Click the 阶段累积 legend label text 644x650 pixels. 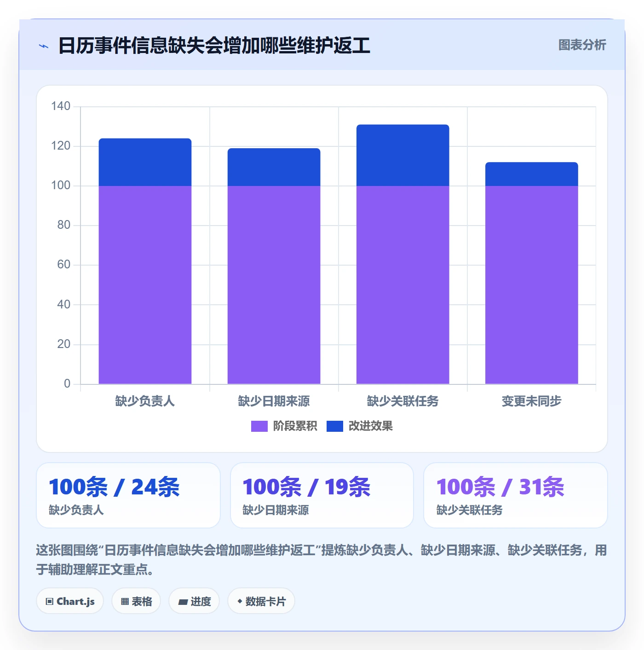pos(295,426)
